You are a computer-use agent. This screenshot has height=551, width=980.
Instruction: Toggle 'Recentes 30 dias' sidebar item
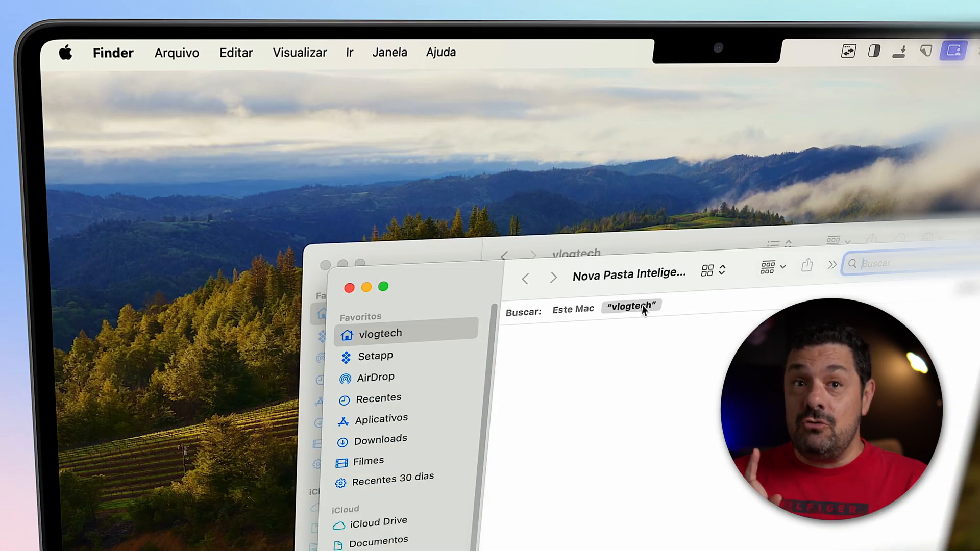click(x=393, y=478)
